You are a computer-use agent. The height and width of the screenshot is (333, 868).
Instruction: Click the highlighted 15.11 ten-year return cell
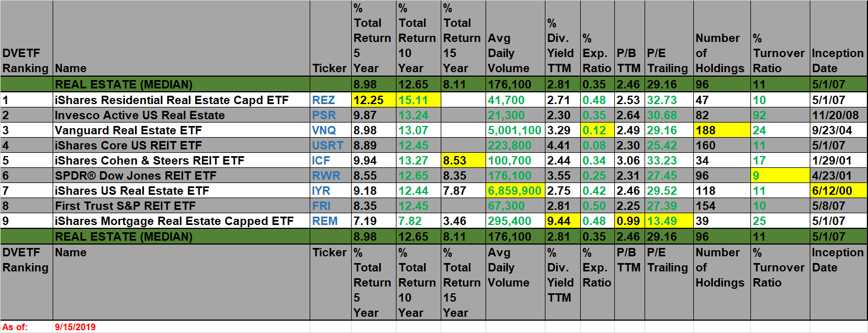click(x=418, y=100)
